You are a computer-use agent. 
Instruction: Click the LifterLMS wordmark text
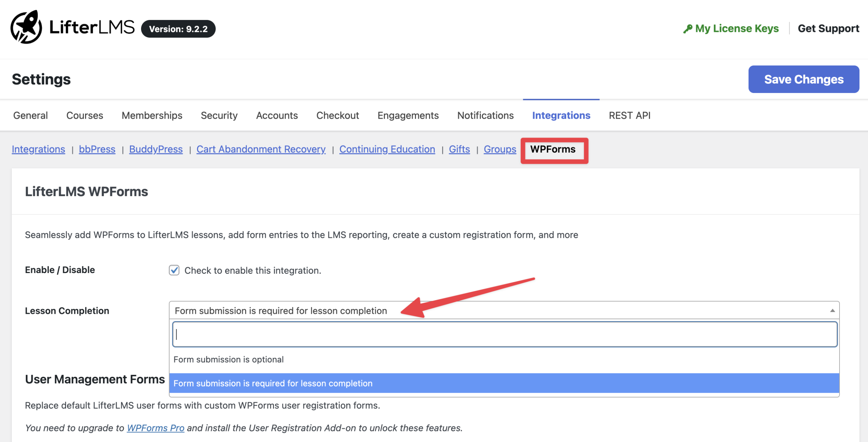(x=92, y=27)
